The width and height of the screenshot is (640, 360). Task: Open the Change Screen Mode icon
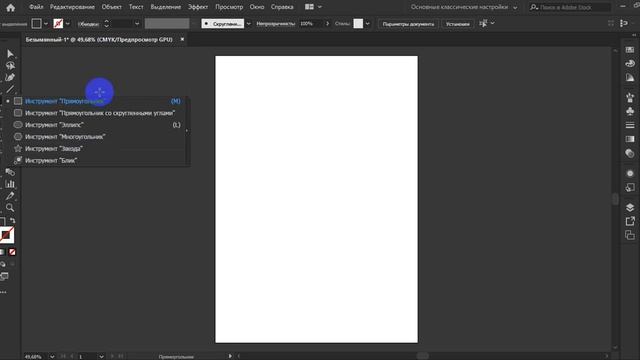pyautogui.click(x=4, y=277)
